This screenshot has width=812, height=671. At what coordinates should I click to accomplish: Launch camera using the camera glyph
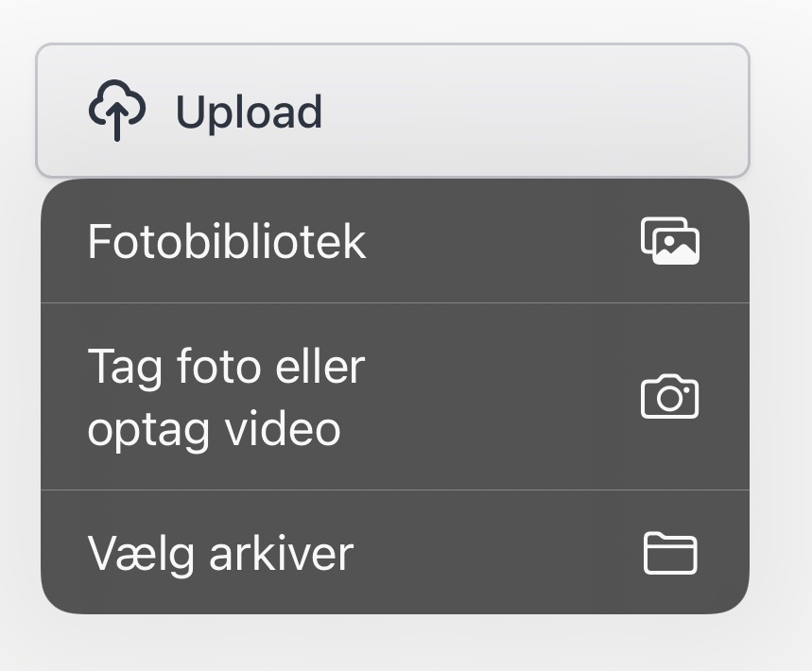[670, 396]
